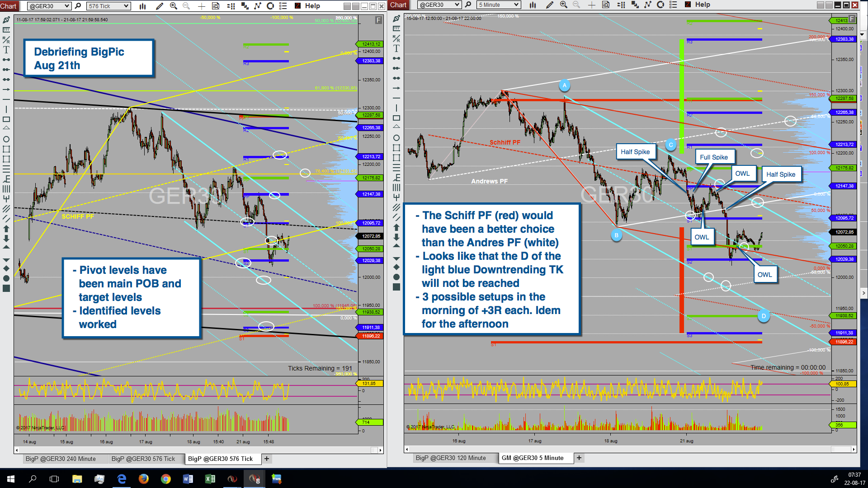This screenshot has width=868, height=488.
Task: Select the ruler tool in left sidebar
Action: tap(6, 30)
